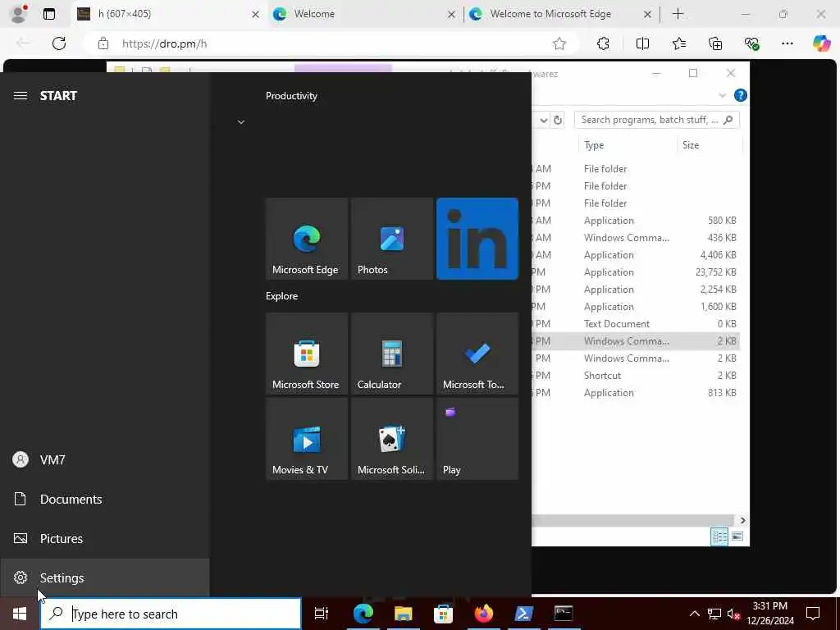Open the Play tile folder
Image resolution: width=840 pixels, height=630 pixels.
tap(477, 439)
